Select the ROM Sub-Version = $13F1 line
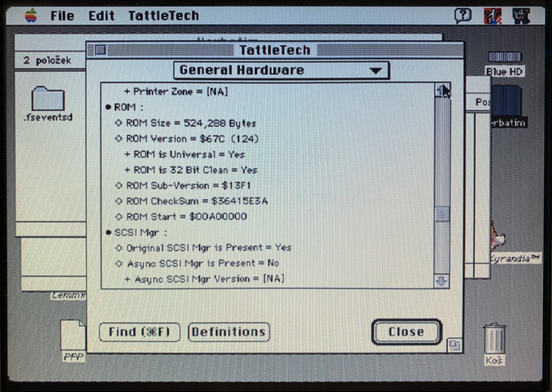 pyautogui.click(x=183, y=186)
